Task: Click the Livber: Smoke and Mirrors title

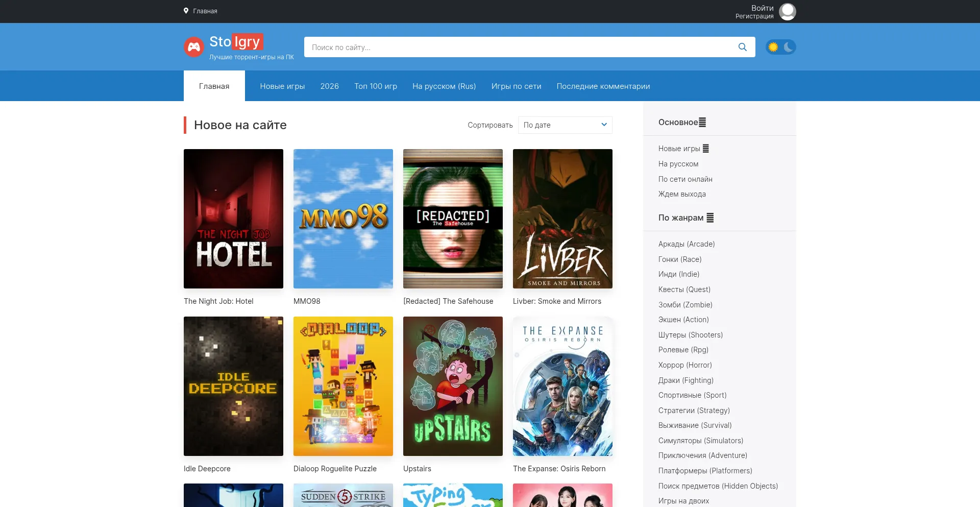Action: tap(557, 301)
